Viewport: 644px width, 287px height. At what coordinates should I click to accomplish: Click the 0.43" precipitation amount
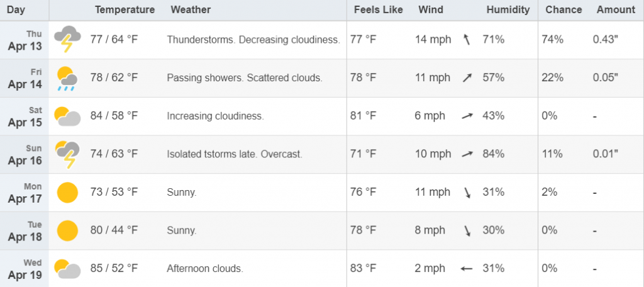(606, 40)
